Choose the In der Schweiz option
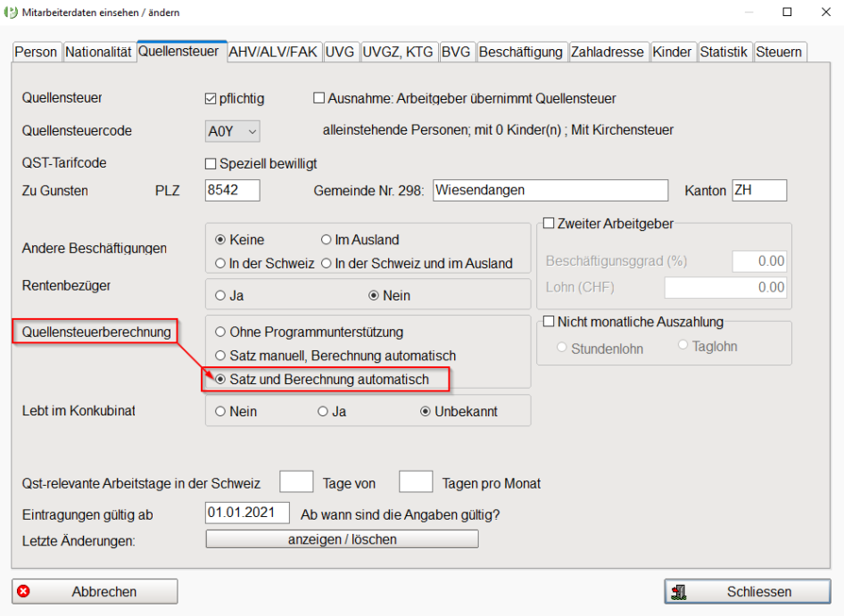This screenshot has width=844, height=616. [x=220, y=263]
